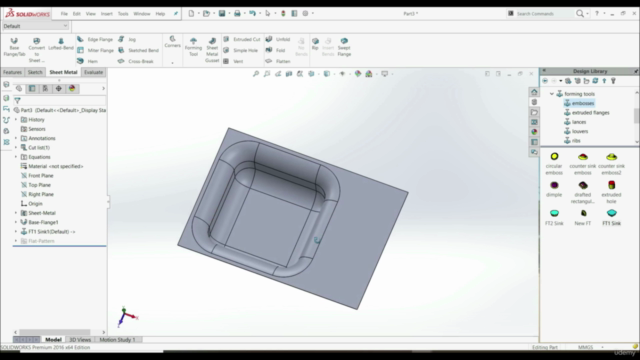Pick the Sketched Bend tool

pyautogui.click(x=138, y=50)
